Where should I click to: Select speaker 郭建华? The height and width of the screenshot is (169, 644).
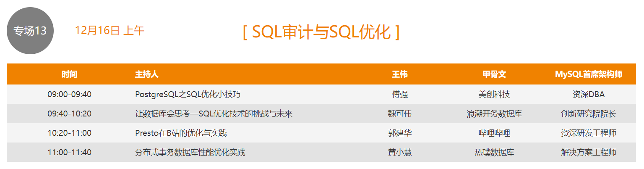click(x=400, y=133)
